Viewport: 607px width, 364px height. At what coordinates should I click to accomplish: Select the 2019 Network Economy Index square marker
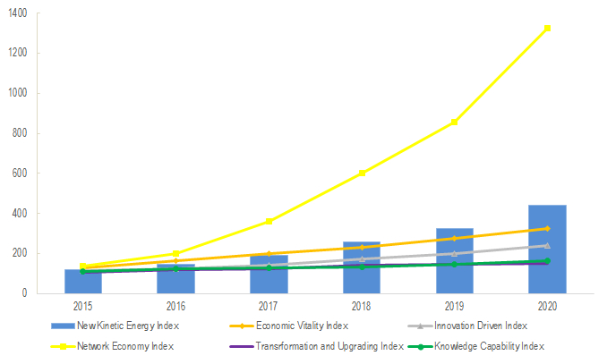tap(455, 122)
